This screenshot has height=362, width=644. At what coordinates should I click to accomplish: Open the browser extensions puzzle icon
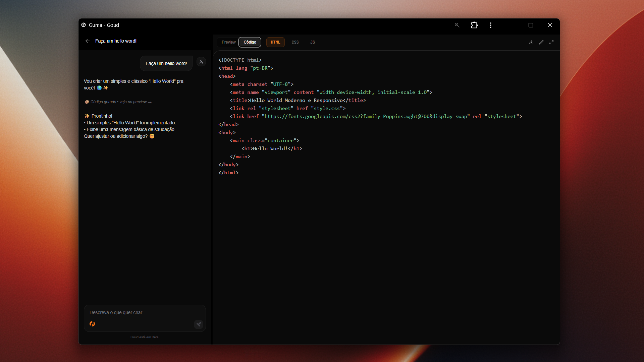(474, 25)
